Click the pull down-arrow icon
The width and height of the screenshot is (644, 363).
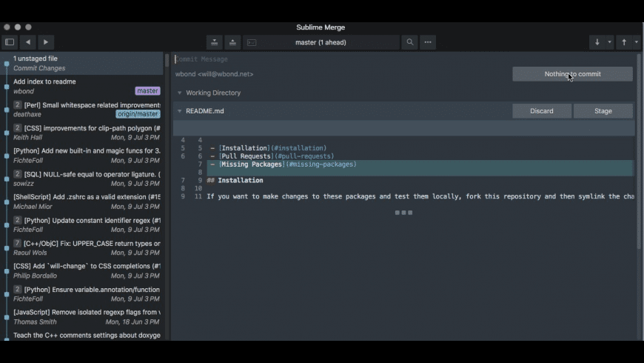[597, 42]
